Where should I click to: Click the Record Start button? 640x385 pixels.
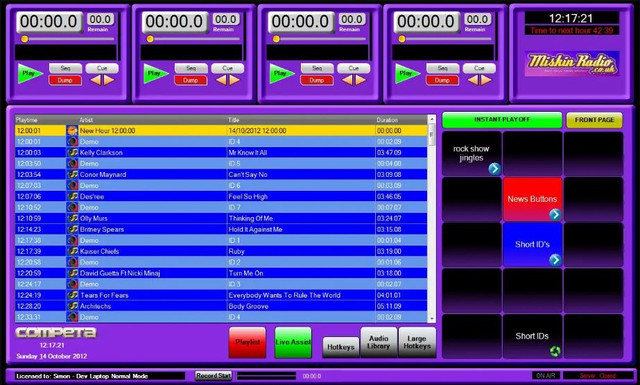[213, 376]
